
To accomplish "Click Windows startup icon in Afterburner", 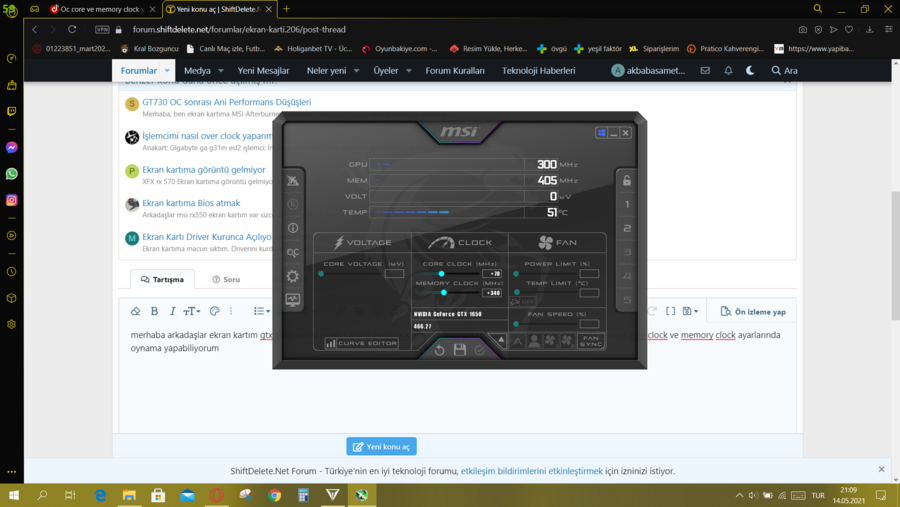I will (x=602, y=133).
